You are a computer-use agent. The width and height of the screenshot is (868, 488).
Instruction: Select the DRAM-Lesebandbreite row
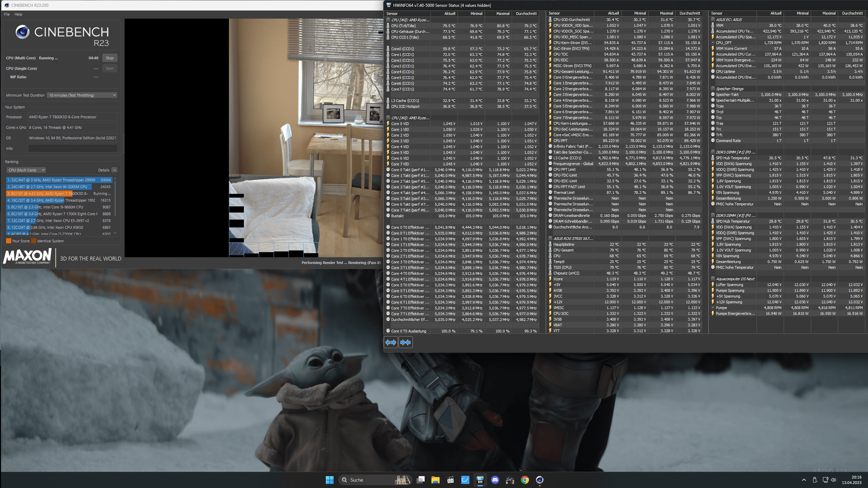tap(624, 216)
